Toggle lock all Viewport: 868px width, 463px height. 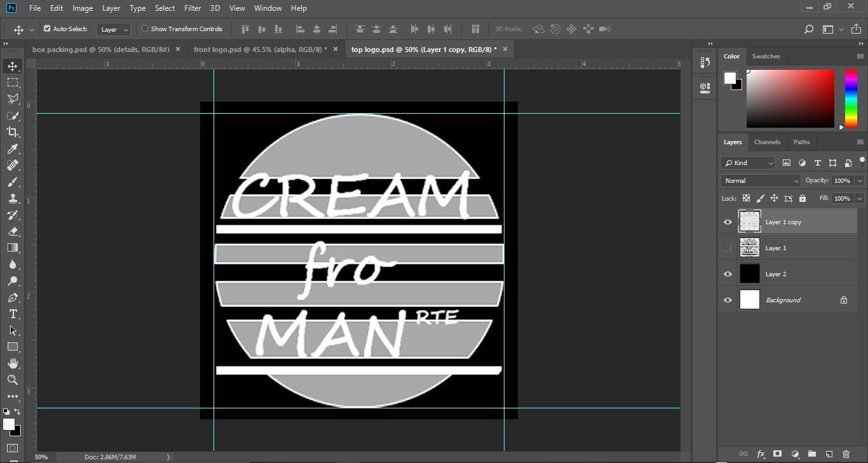(803, 198)
